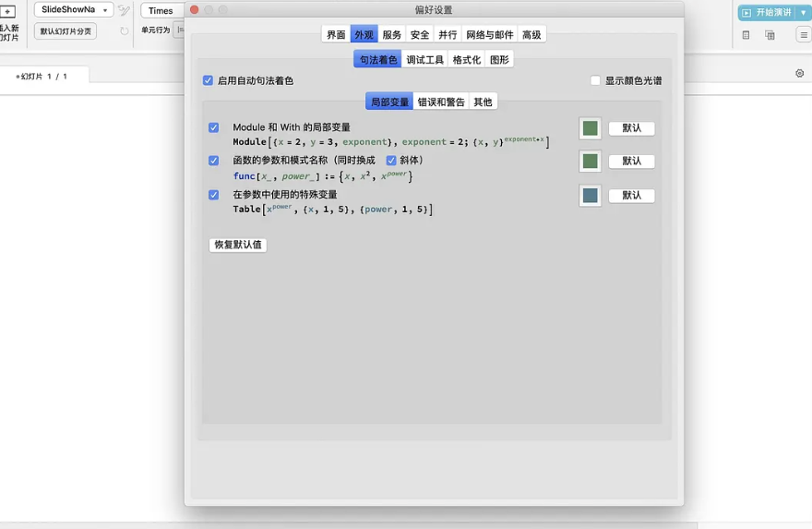Expand the 开始演讲 dropdown arrow
This screenshot has height=529, width=812.
pyautogui.click(x=803, y=12)
